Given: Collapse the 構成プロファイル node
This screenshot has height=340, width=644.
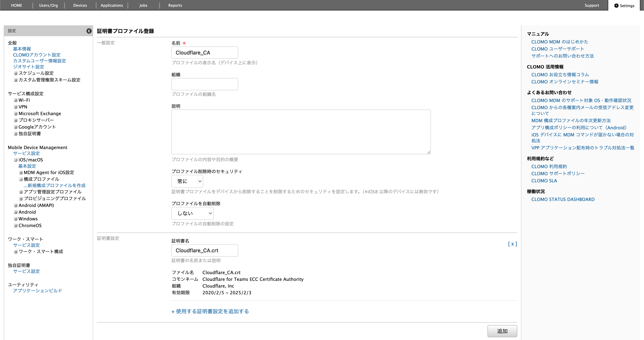Looking at the screenshot, I should [21, 179].
